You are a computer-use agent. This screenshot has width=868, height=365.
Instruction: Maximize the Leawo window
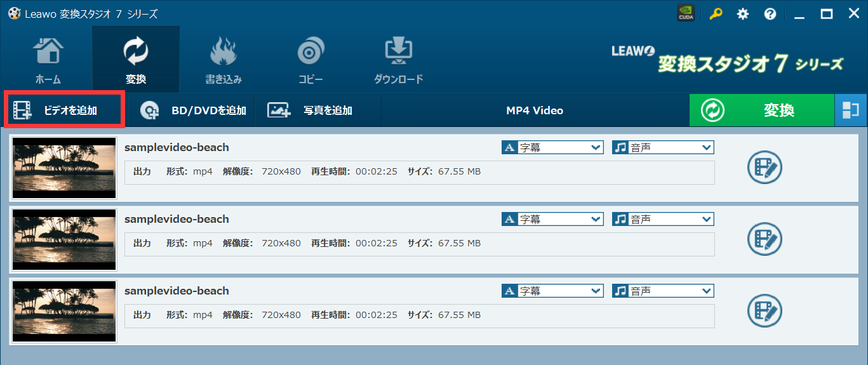click(x=827, y=14)
